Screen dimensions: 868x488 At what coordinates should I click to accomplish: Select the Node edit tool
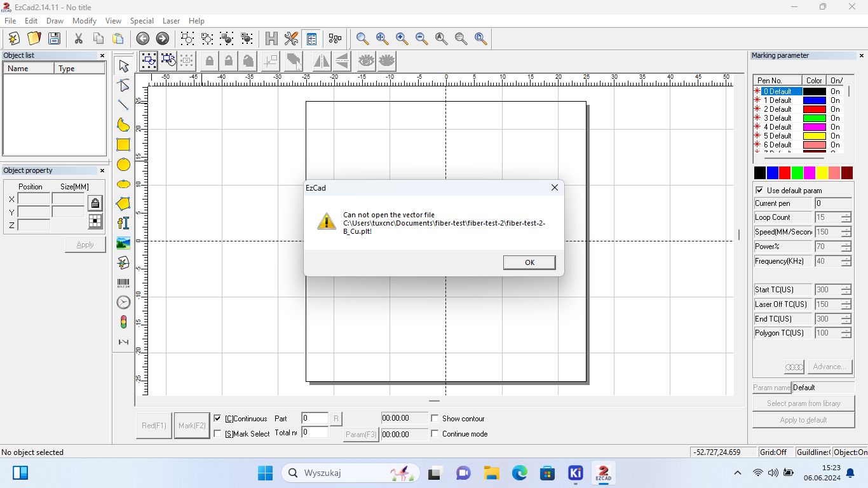point(123,85)
